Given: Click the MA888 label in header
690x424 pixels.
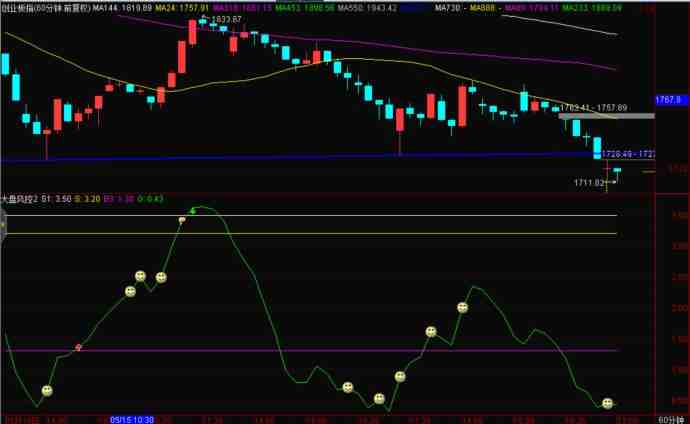Looking at the screenshot, I should coord(482,8).
